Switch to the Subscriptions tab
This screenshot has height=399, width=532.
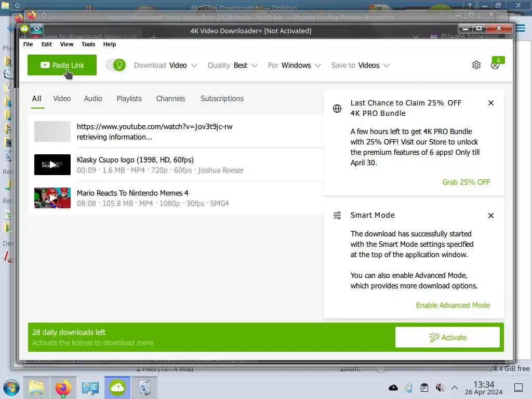[x=222, y=98]
